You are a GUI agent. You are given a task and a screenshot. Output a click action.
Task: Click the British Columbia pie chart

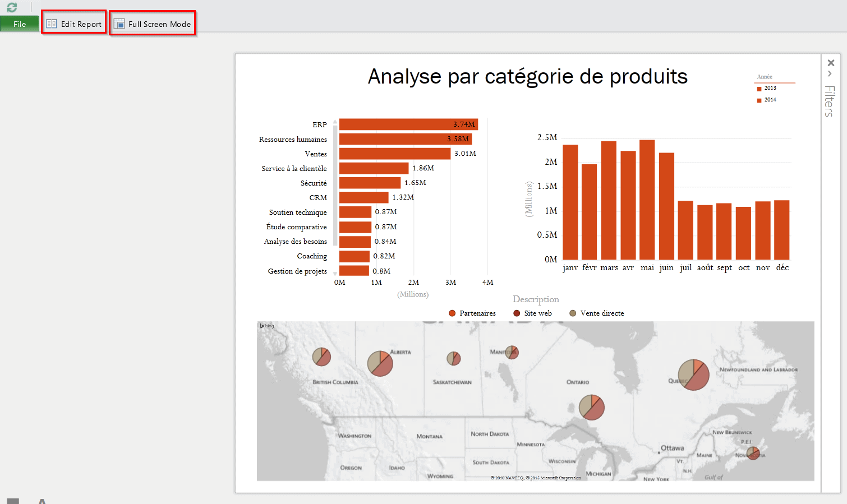321,357
